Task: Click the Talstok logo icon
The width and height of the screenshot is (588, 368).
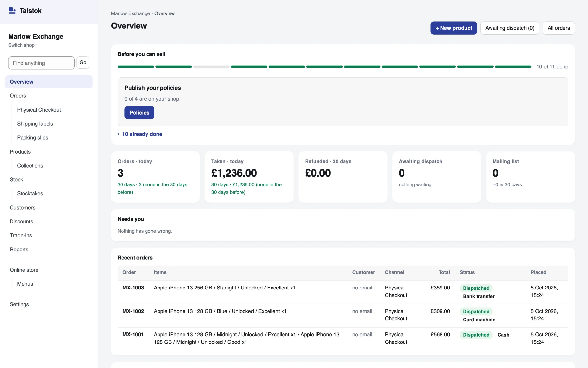Action: coord(12,11)
